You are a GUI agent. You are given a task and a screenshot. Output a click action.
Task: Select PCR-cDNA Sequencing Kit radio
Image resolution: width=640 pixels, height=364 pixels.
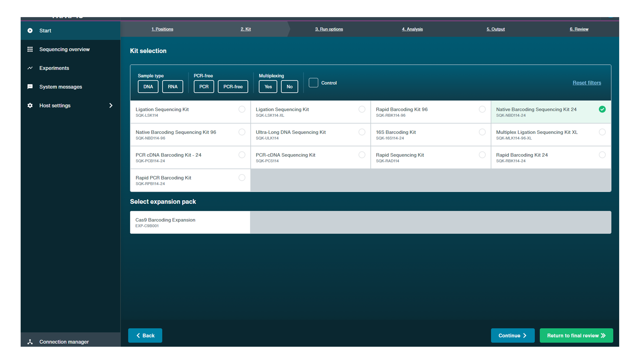362,155
